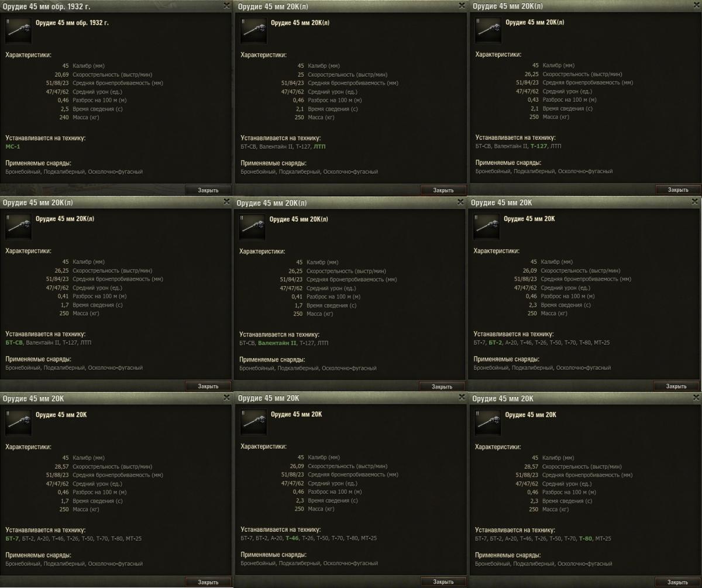
Task: Click gun icon in the 45 мм обр. 1932 г. window
Action: coord(18,30)
